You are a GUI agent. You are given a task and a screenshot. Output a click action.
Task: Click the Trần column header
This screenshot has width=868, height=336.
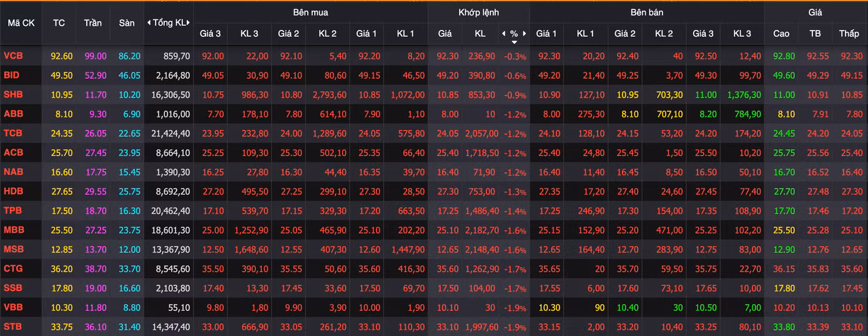point(92,22)
